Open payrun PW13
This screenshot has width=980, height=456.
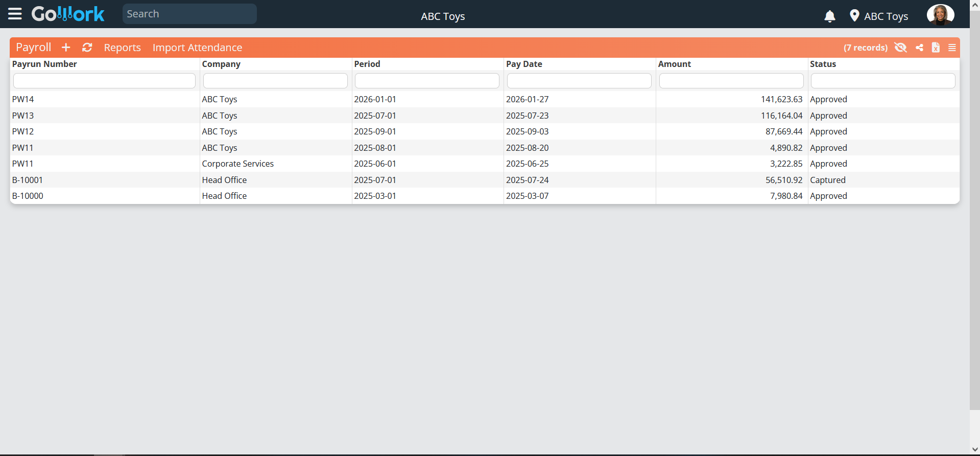click(x=23, y=116)
